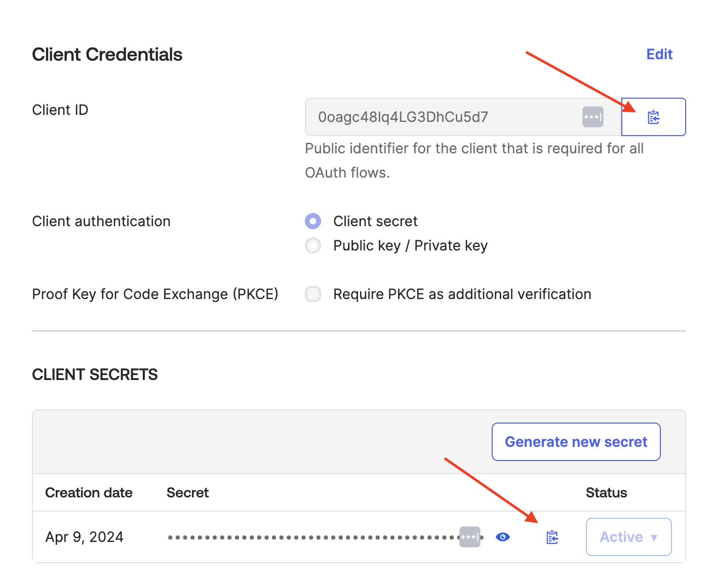Click the Secret column header
Screen dimensions: 715x588
(x=187, y=492)
